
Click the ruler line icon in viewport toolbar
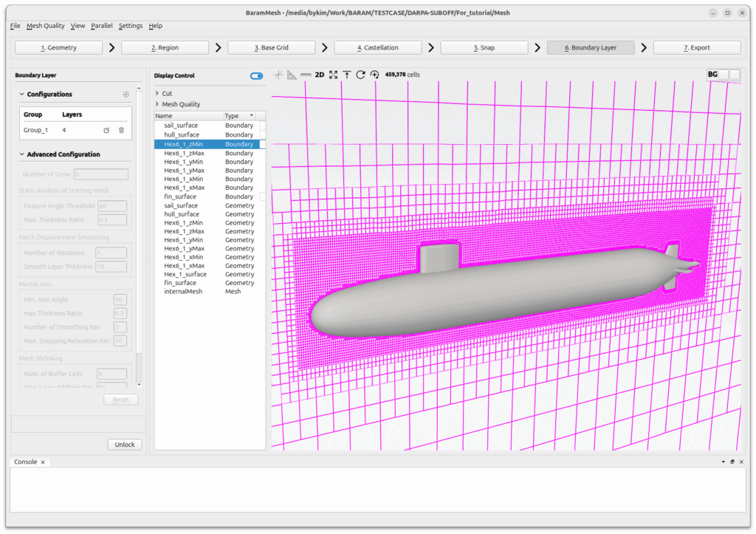click(306, 75)
